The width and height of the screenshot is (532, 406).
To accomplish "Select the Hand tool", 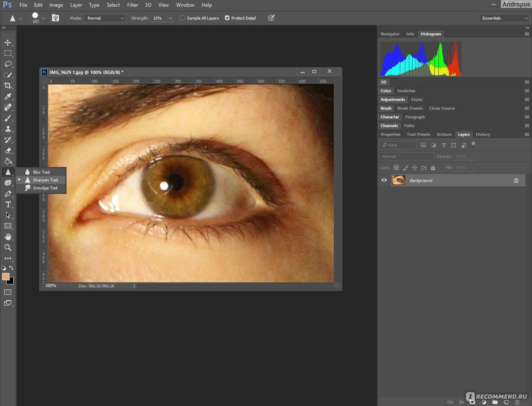I will click(8, 237).
